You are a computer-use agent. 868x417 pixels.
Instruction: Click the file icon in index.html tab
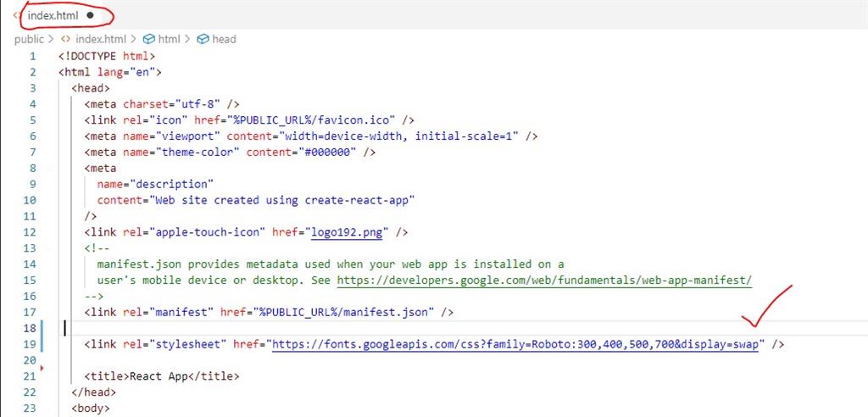17,16
